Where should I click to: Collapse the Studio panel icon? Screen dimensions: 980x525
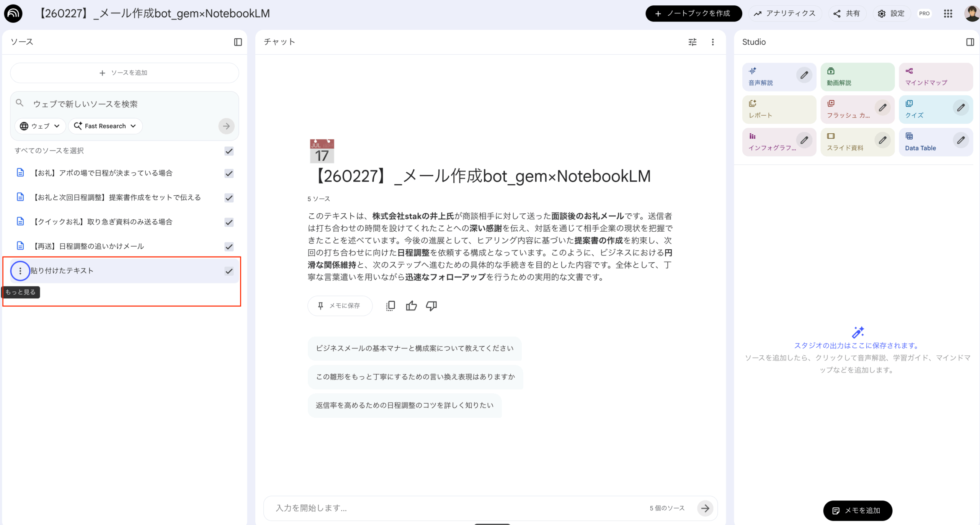(970, 42)
